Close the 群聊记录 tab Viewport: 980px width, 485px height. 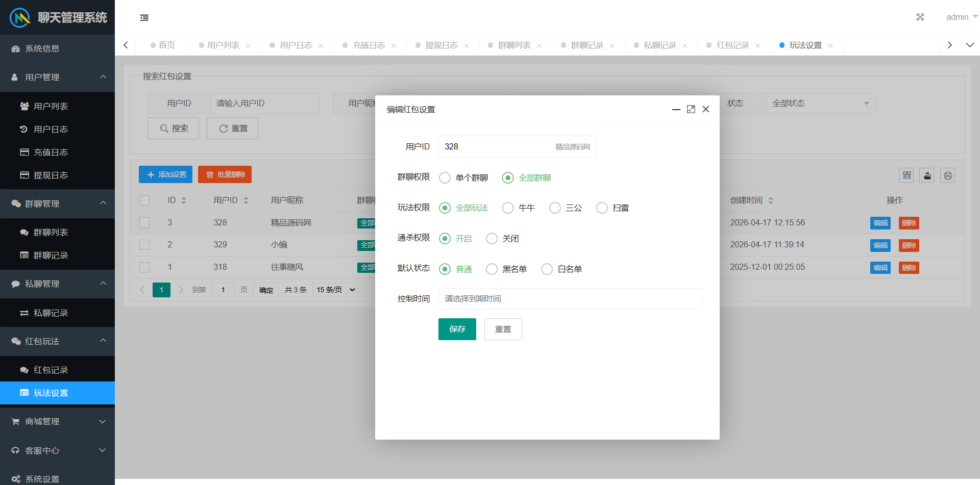point(612,46)
